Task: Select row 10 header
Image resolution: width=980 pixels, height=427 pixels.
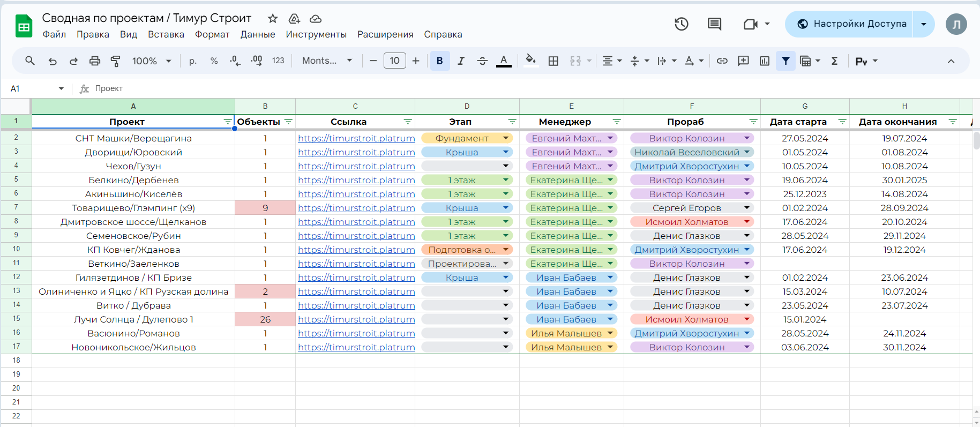Action: pos(16,250)
